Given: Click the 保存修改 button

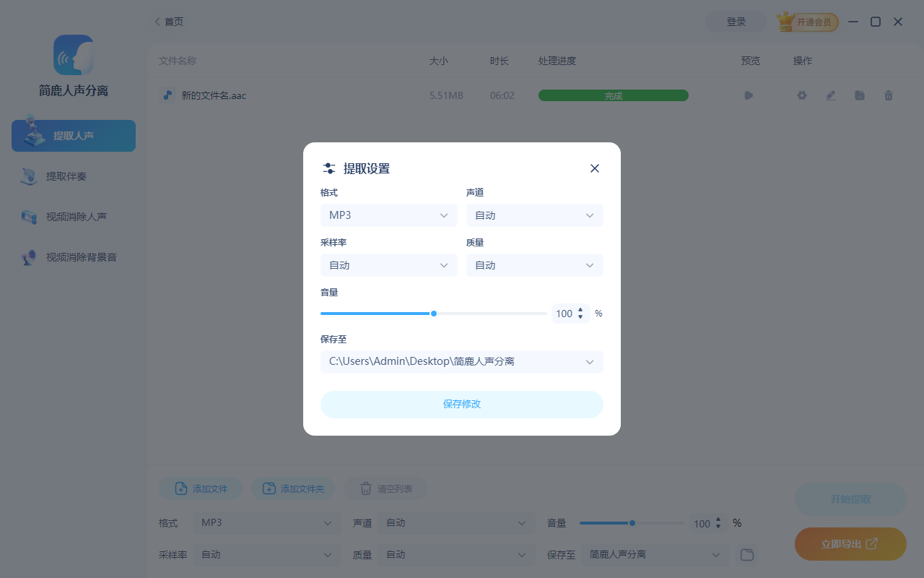Looking at the screenshot, I should tap(462, 404).
